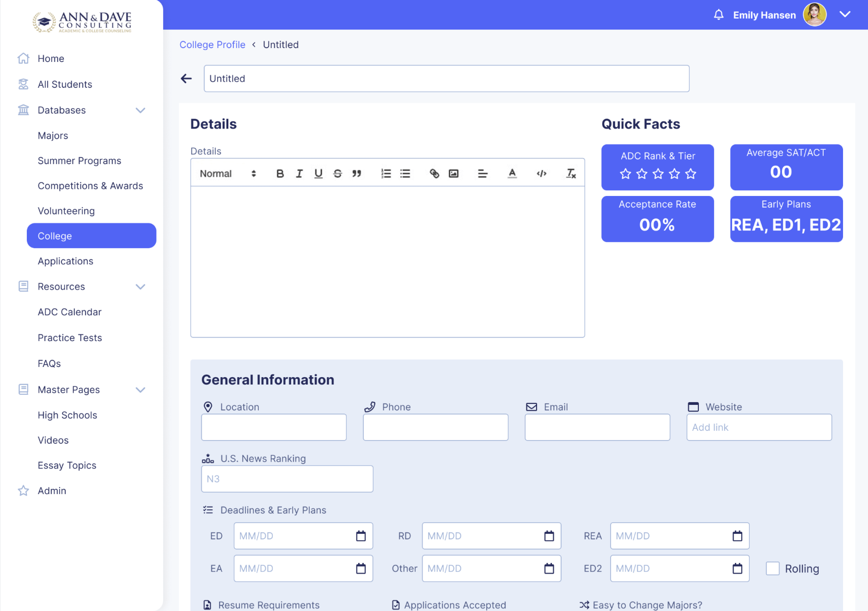Click Emily Hansen's profile avatar
Viewport: 868px width, 611px height.
(814, 15)
